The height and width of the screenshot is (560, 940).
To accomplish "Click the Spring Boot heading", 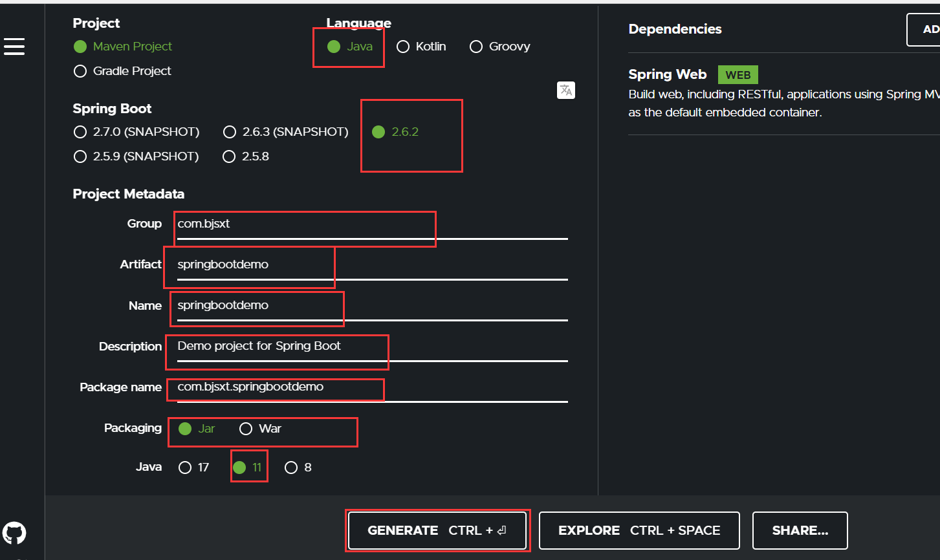I will click(x=112, y=109).
